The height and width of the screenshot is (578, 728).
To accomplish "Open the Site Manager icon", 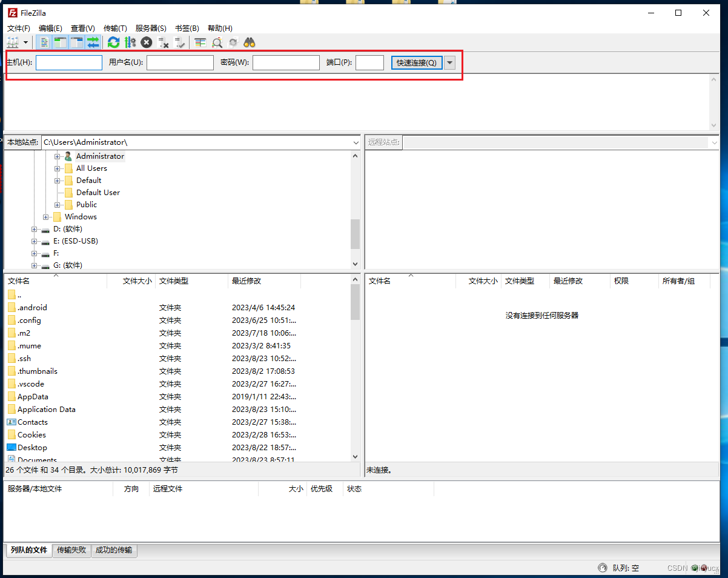I will click(13, 42).
